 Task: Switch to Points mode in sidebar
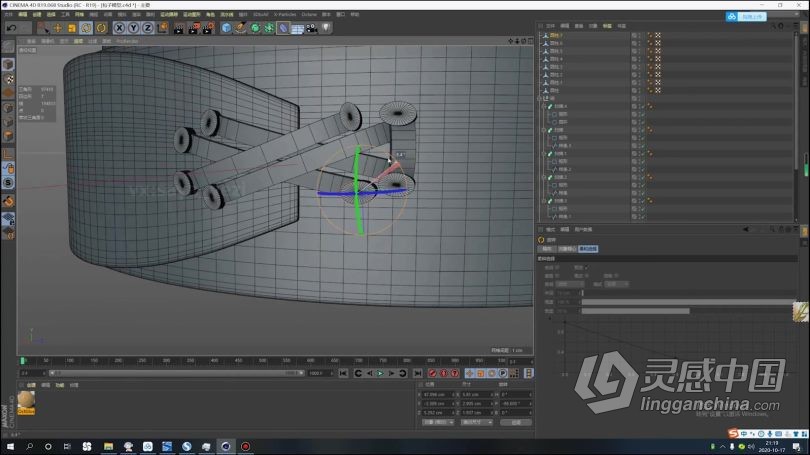8,108
